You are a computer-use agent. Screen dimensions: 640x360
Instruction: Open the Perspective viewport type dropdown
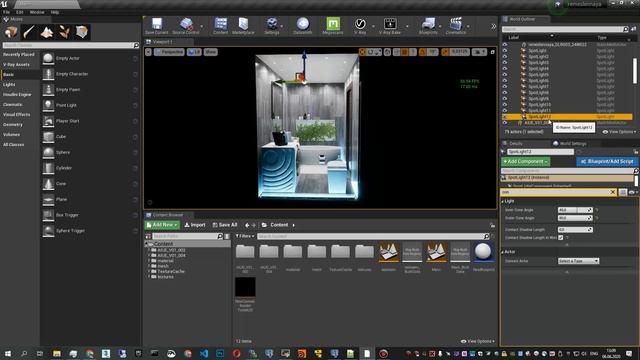coord(169,52)
